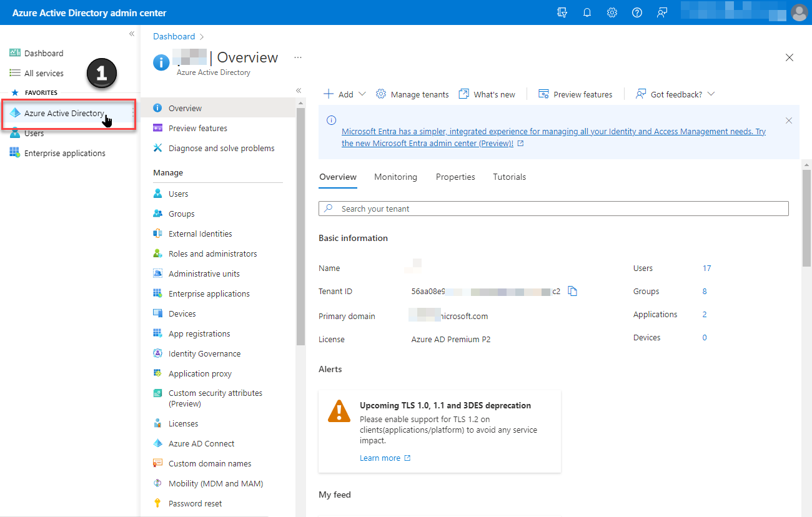Viewport: 812px width, 517px height.
Task: Dismiss the Microsoft Entra info banner
Action: click(789, 121)
